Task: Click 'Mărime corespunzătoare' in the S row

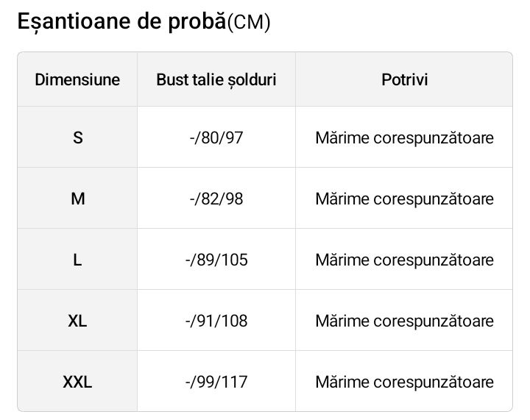Action: [404, 138]
